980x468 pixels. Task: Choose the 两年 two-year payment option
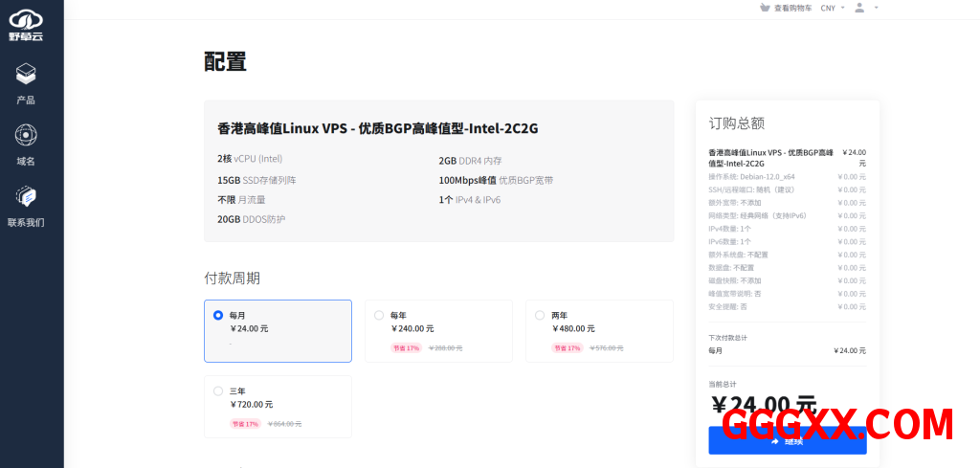(x=540, y=315)
